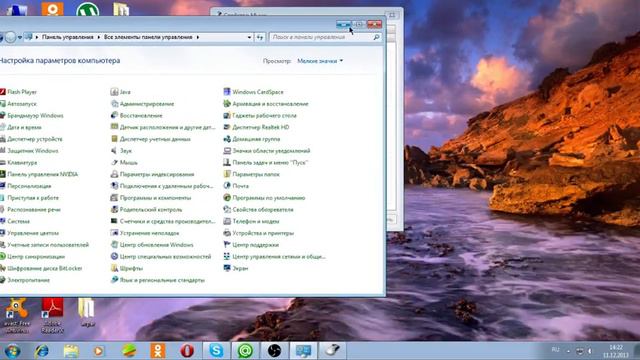Open Flash Player settings
640x360 pixels.
[19, 92]
